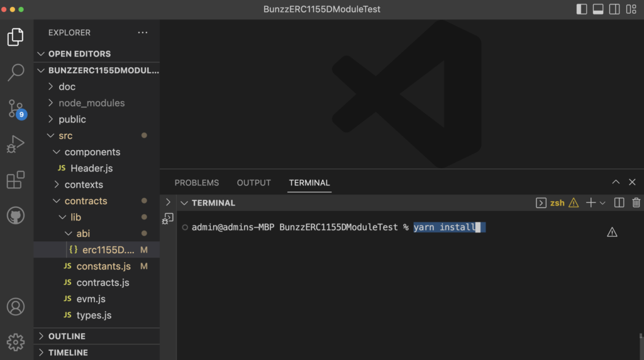Select the TERMINAL tab
This screenshot has width=644, height=360.
pos(309,183)
